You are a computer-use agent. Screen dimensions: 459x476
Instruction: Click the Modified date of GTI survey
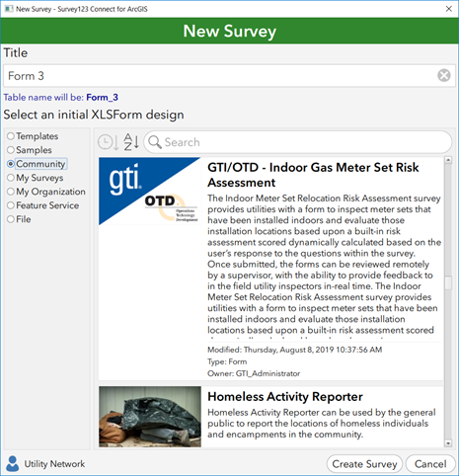(294, 350)
